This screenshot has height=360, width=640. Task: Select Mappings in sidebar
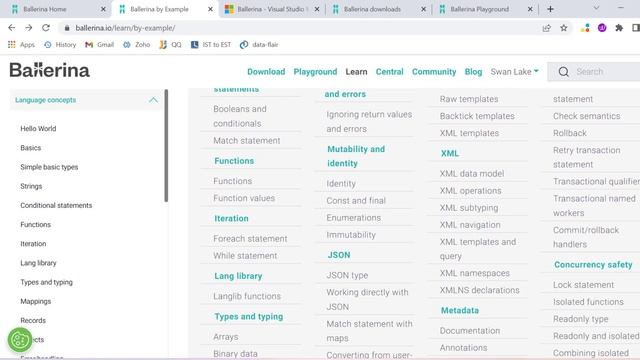[x=36, y=301]
